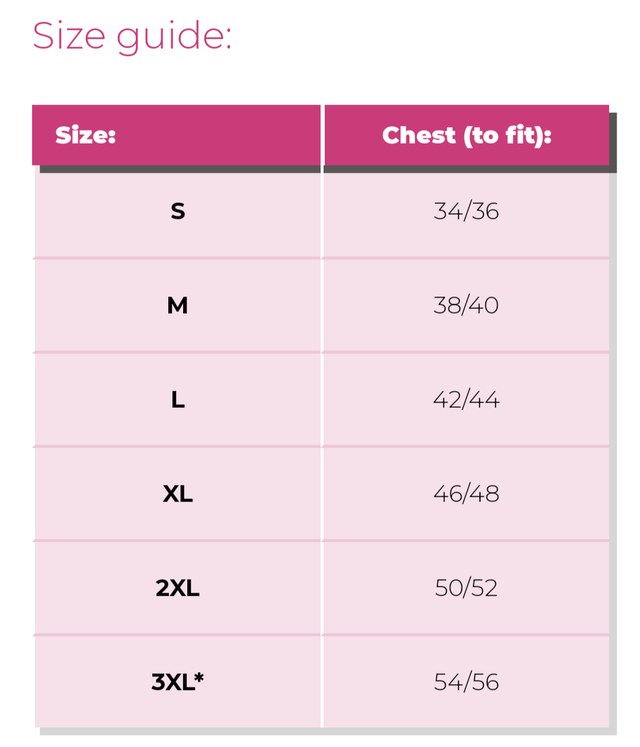Select the L size cell
This screenshot has width=640, height=747.
coord(178,399)
